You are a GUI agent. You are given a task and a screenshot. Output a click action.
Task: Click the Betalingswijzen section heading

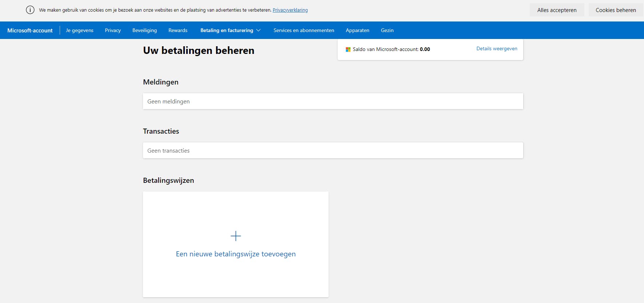click(x=168, y=180)
